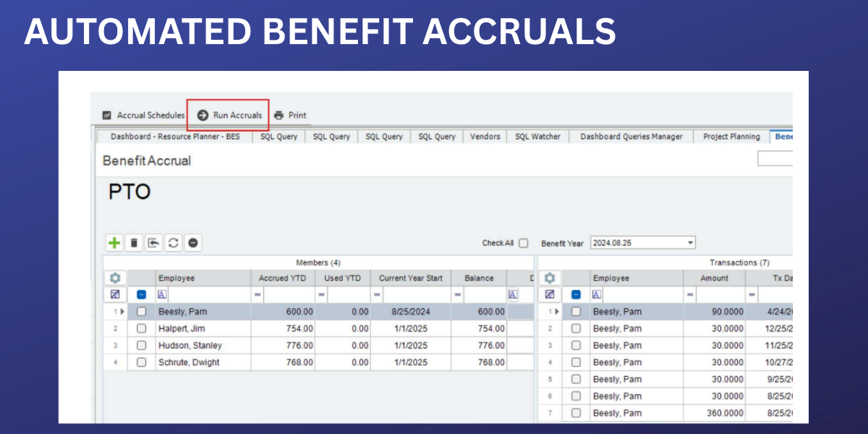Click Used YTD equals filter operator
Image resolution: width=868 pixels, height=434 pixels.
pyautogui.click(x=320, y=295)
